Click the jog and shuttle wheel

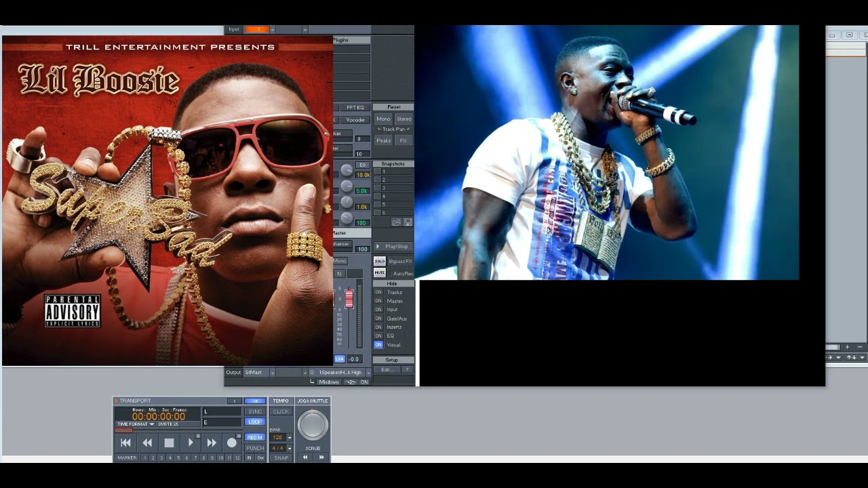coord(313,426)
